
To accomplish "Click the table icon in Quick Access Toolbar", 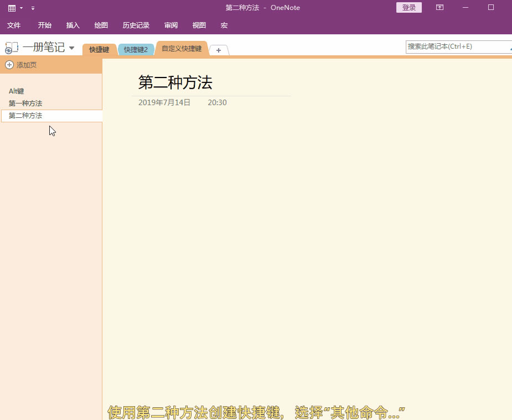I will [x=11, y=8].
